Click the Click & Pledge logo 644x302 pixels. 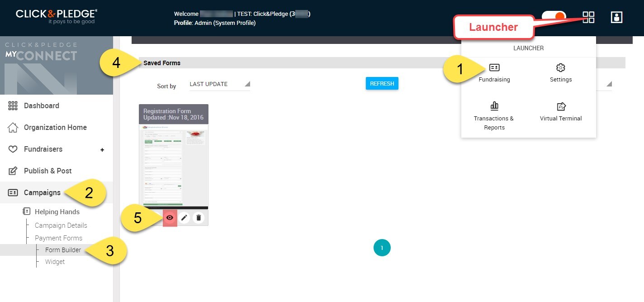(x=57, y=16)
